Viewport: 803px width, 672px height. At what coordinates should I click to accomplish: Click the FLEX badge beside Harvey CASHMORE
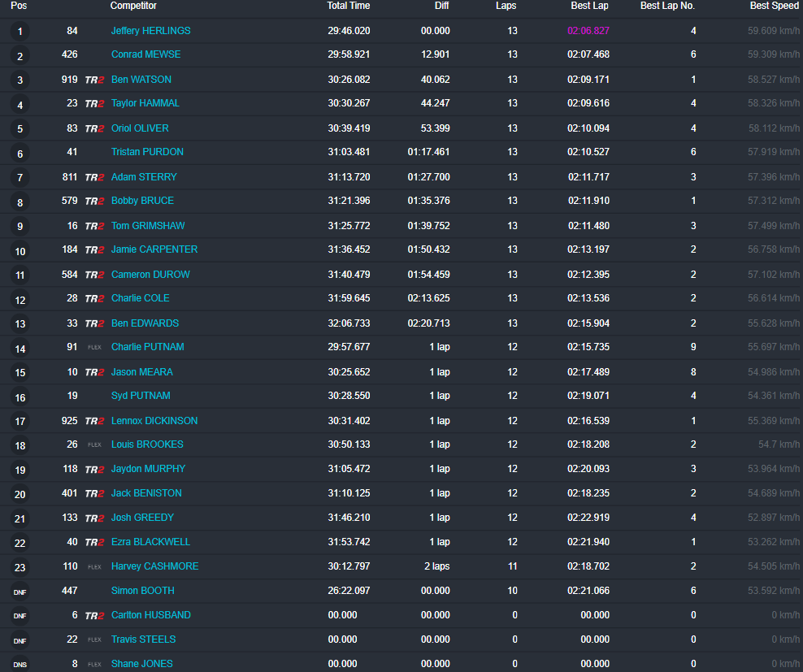pos(95,566)
